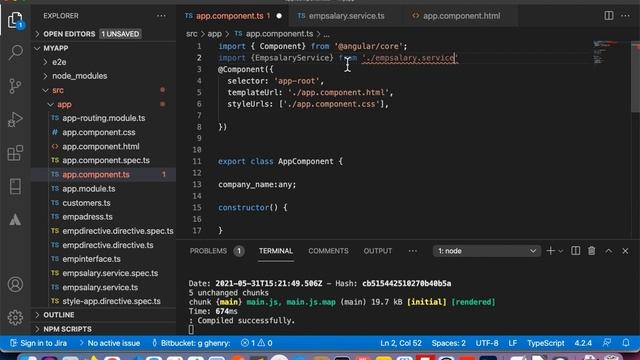Viewport: 640px width, 360px height.
Task: Open customers.ts file
Action: click(104, 203)
